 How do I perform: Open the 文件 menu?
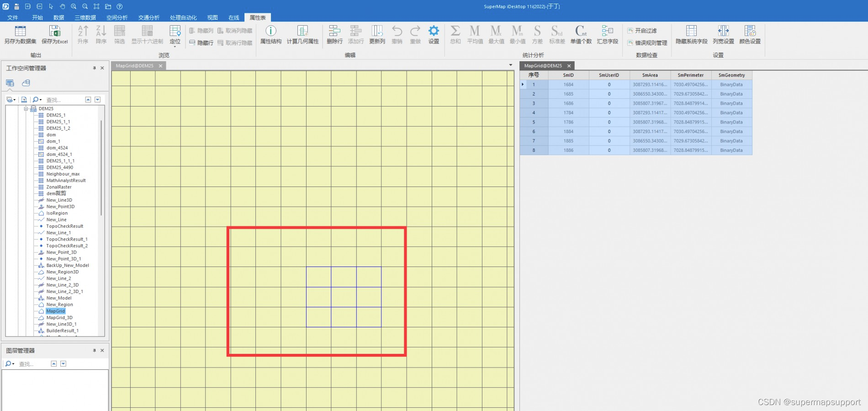(x=13, y=17)
